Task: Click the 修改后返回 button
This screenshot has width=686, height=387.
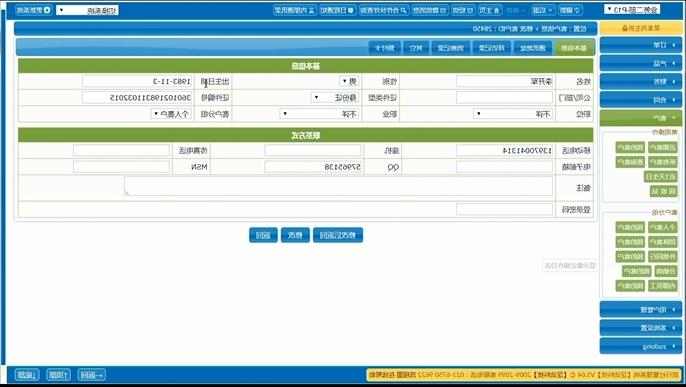Action: coord(338,235)
